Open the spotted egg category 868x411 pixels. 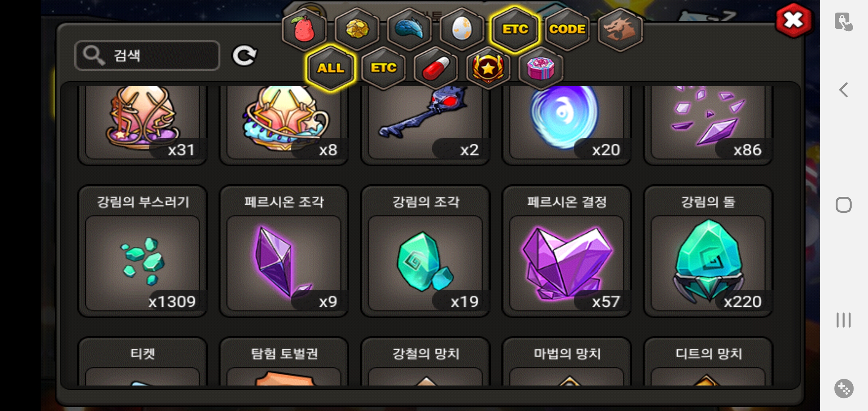[462, 29]
